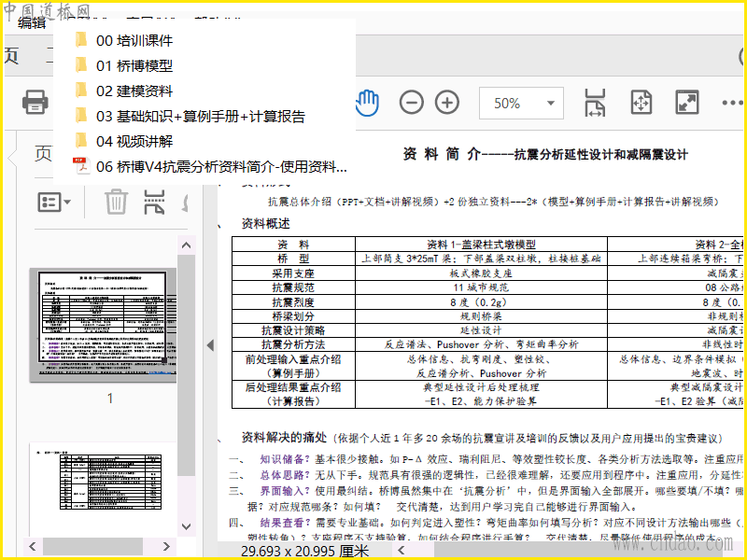Enter full screen mode icon
This screenshot has width=747, height=560.
[x=687, y=103]
